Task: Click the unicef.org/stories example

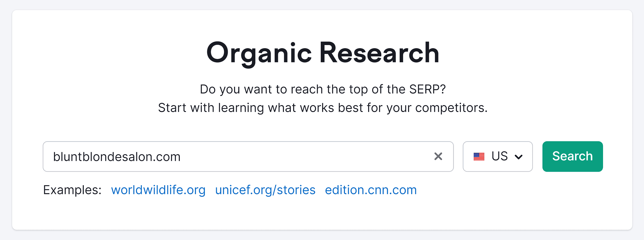Action: pos(265,190)
